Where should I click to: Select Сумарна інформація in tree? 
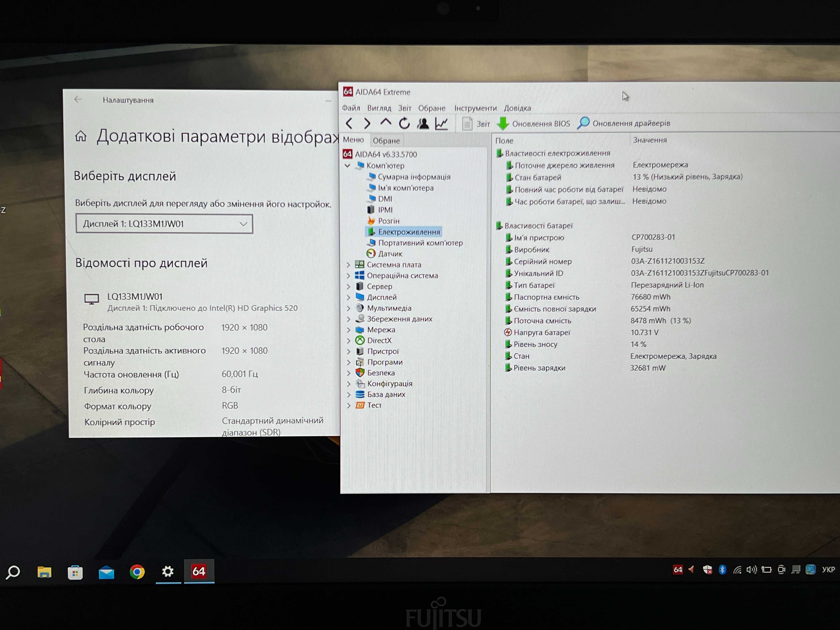point(409,177)
